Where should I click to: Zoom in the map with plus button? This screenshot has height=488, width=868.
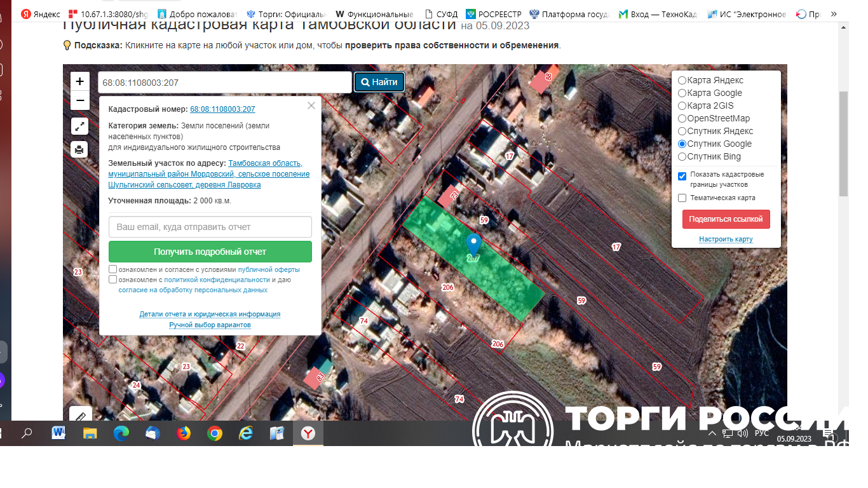tap(79, 81)
